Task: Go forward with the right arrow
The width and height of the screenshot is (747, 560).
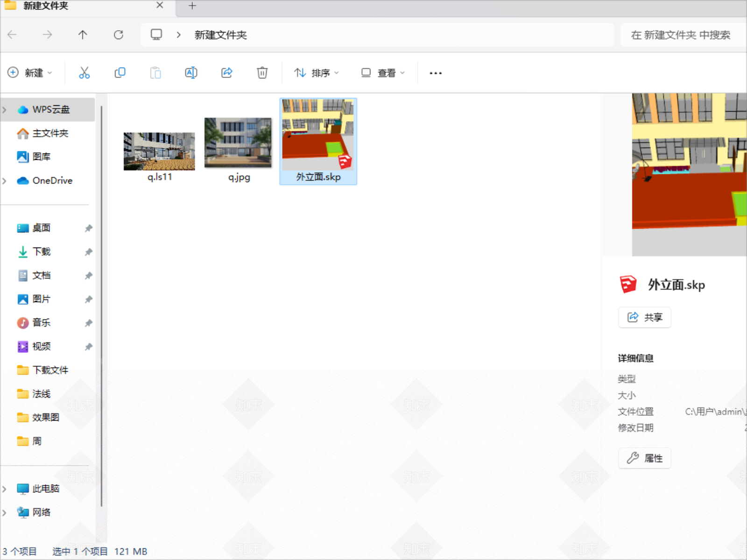Action: pyautogui.click(x=47, y=35)
